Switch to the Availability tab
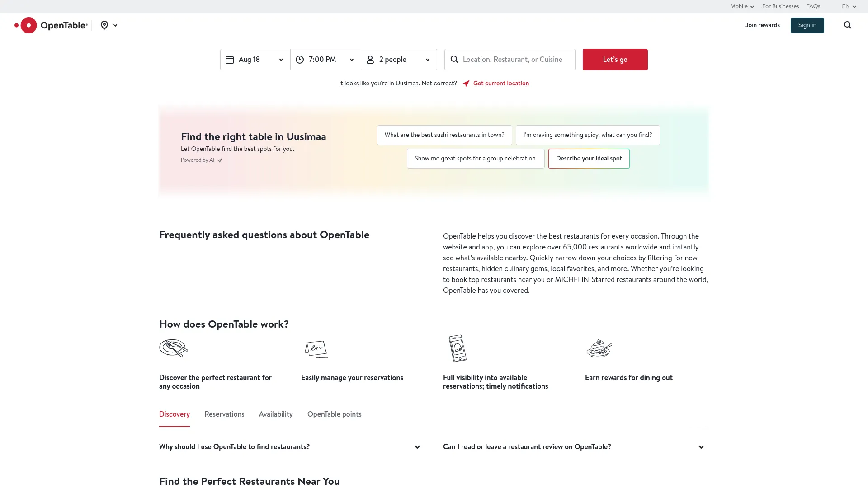This screenshot has width=868, height=488. coord(276,414)
